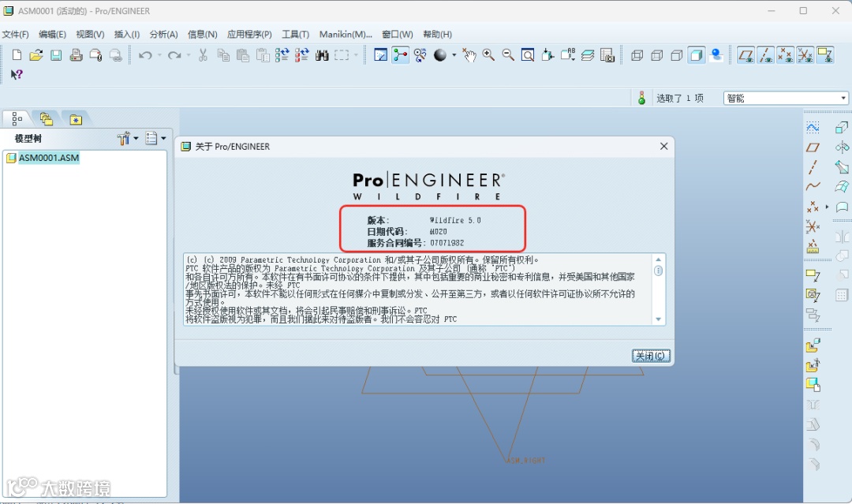The image size is (852, 504).
Task: Click the revolve tool icon
Action: 842,147
